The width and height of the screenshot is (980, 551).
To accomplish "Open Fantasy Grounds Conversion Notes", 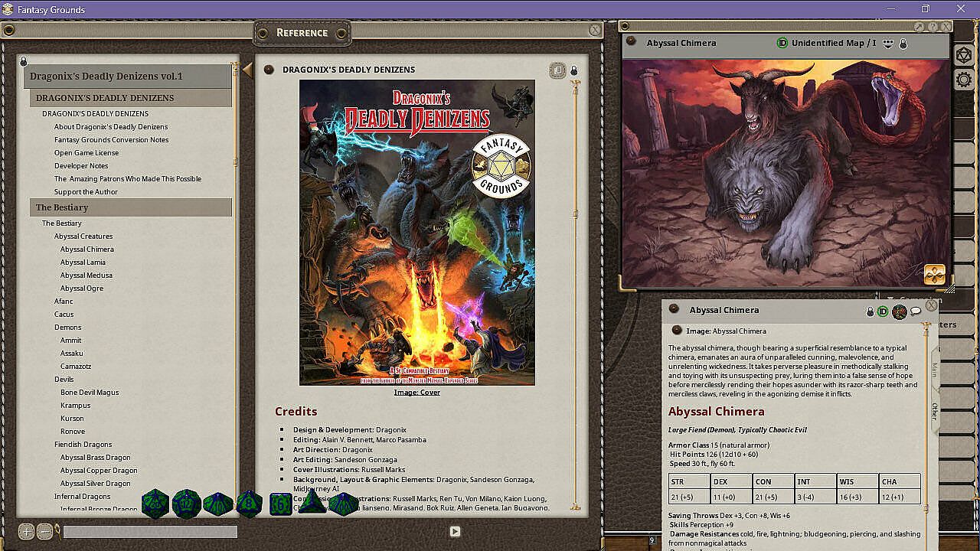I will [112, 140].
